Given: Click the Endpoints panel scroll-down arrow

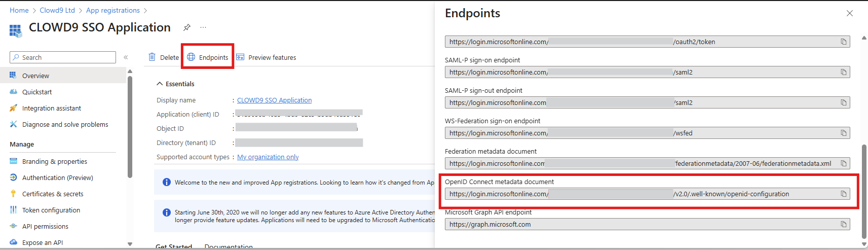Looking at the screenshot, I should pyautogui.click(x=864, y=244).
